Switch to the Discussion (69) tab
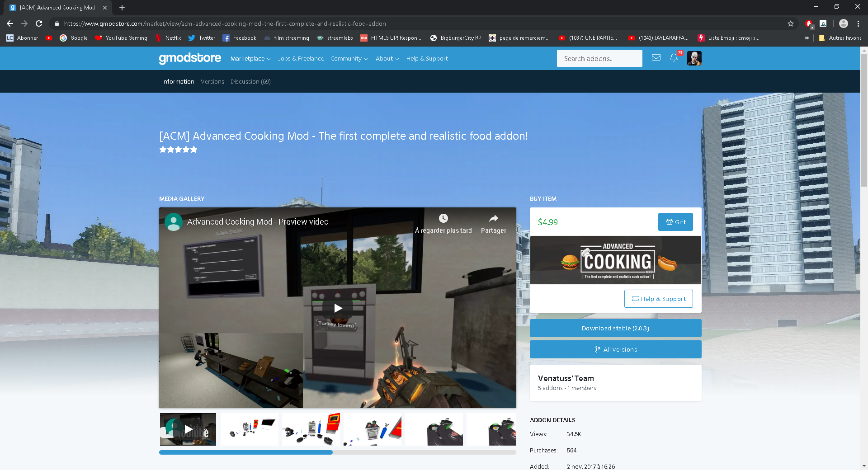868x470 pixels. 250,82
